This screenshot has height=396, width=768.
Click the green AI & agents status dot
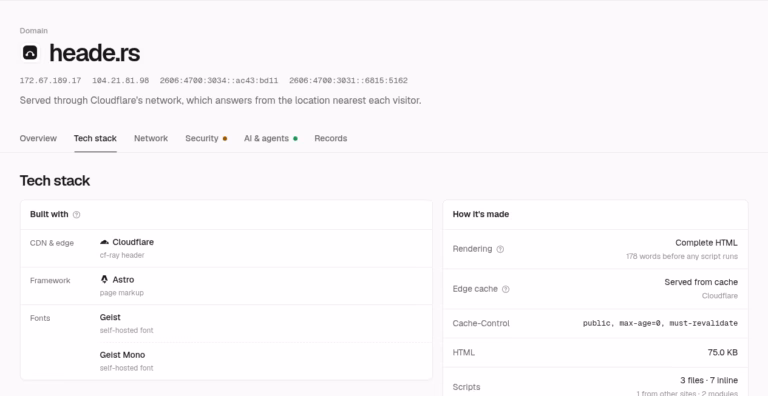pos(295,139)
